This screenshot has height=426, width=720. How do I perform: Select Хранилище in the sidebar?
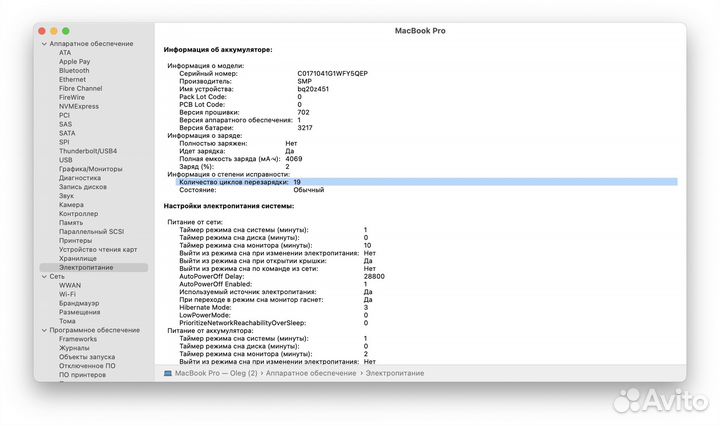point(78,258)
